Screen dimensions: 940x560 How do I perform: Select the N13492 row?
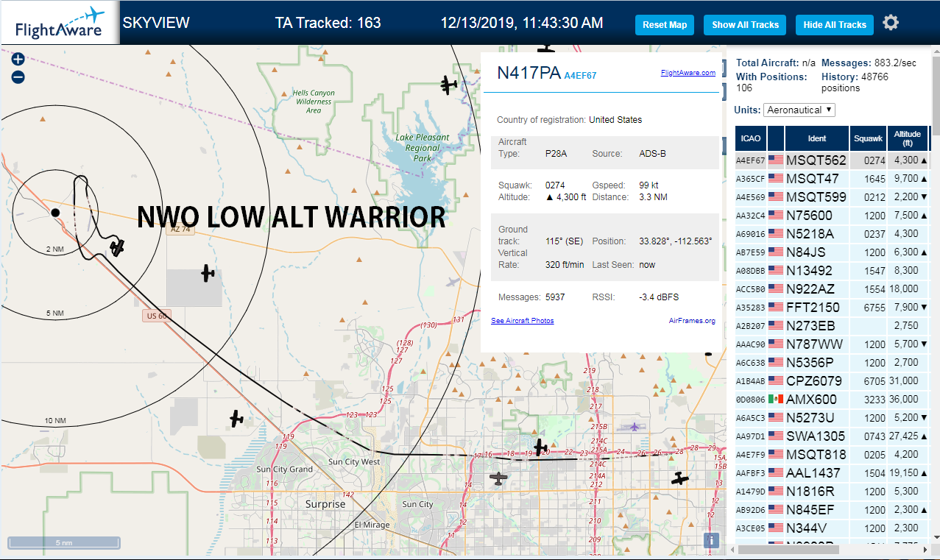(x=832, y=270)
